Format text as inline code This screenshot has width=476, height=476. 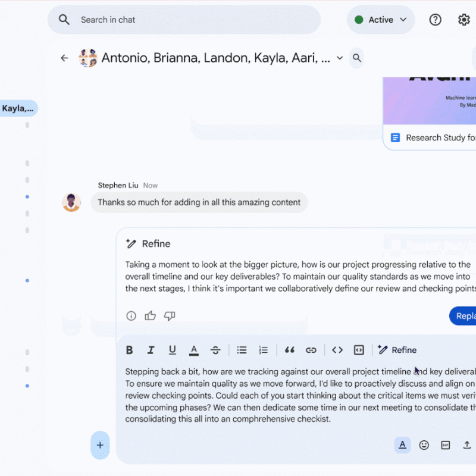click(x=337, y=350)
